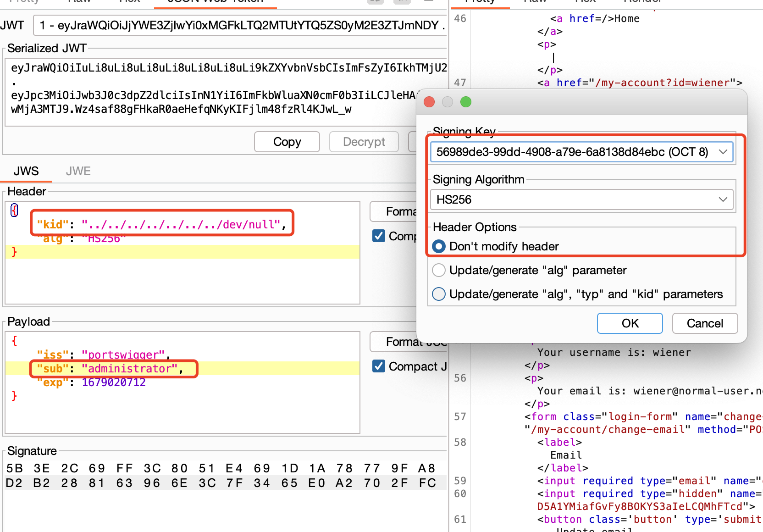Viewport: 763px width, 532px height.
Task: Click the green zoom button of the signing dialog
Action: [x=466, y=102]
